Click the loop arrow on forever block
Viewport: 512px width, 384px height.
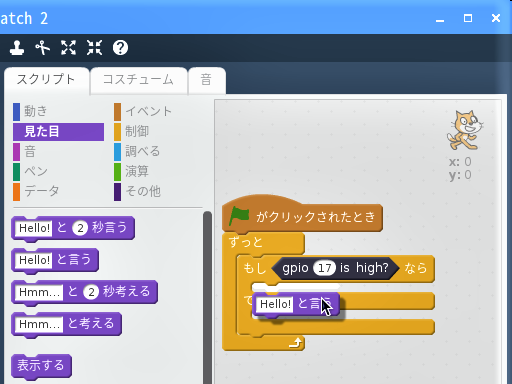tap(295, 343)
